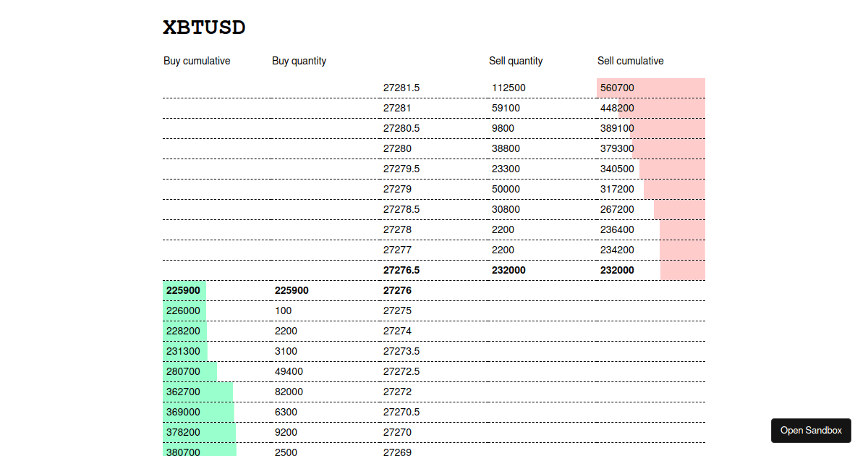868x456 pixels.
Task: Select the best ask price 27276.5
Action: click(x=401, y=270)
